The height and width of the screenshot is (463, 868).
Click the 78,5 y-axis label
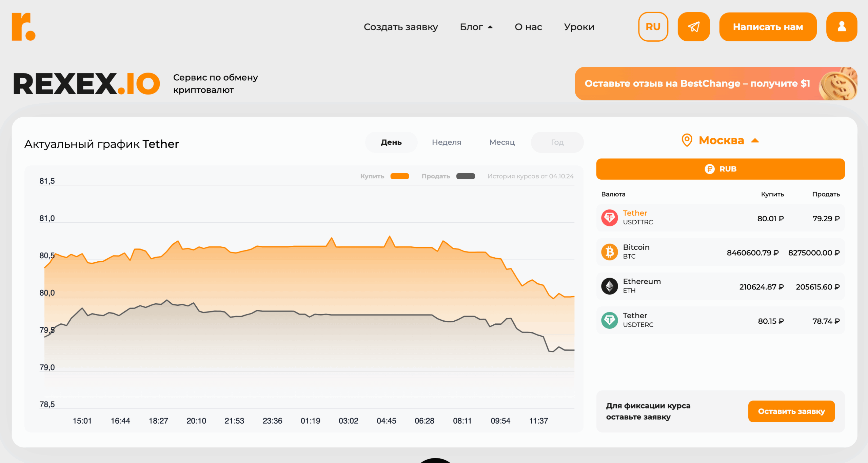click(47, 404)
